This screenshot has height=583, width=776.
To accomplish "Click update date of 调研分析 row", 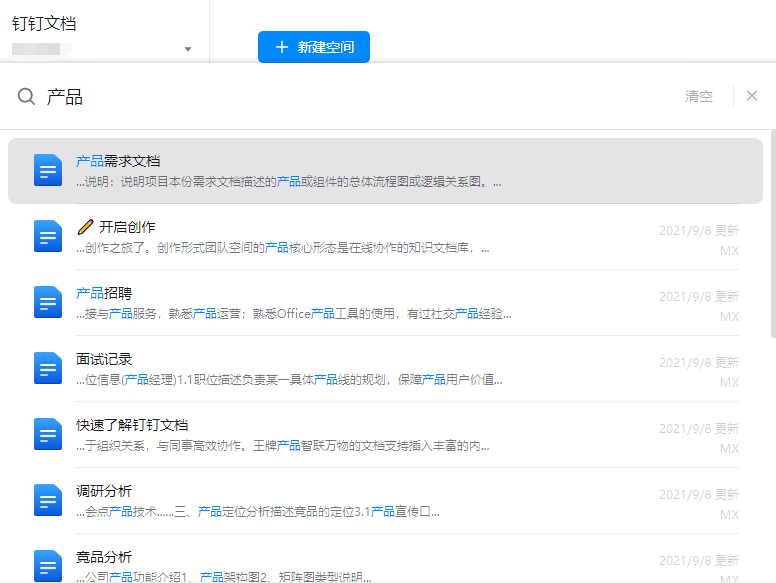I will point(699,494).
